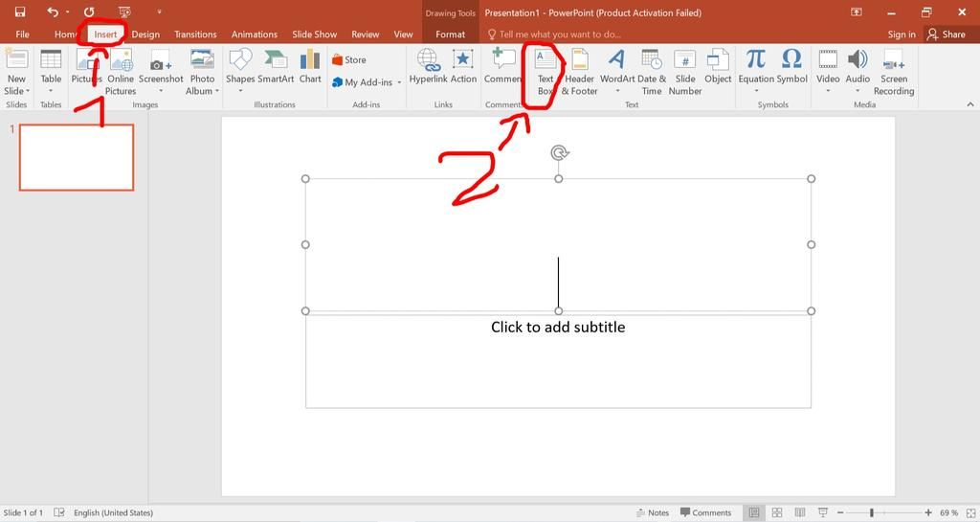Insert a Comment
980x522 pixels.
click(501, 67)
